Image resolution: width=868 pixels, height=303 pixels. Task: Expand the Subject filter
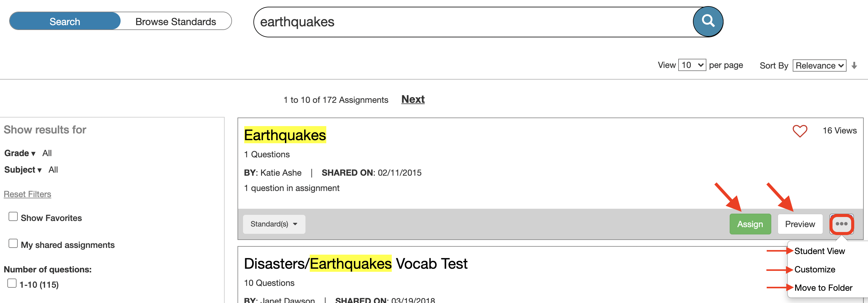pos(23,170)
